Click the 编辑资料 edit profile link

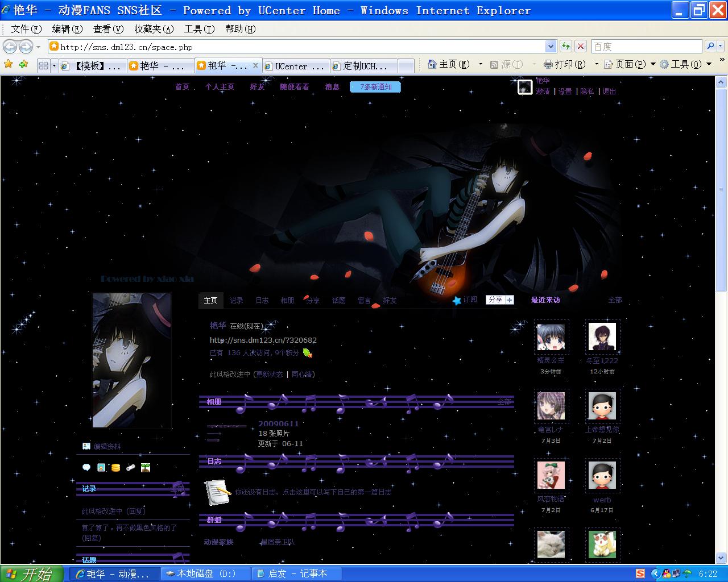click(107, 447)
